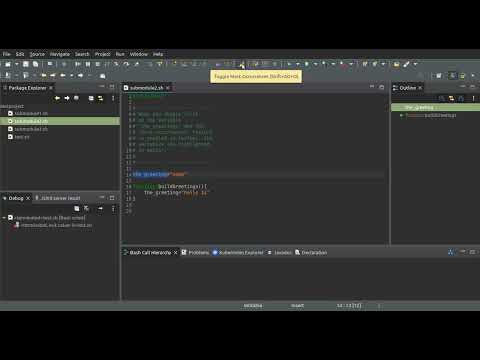480x360 pixels.
Task: Minimize the Debug panel
Action: click(102, 197)
